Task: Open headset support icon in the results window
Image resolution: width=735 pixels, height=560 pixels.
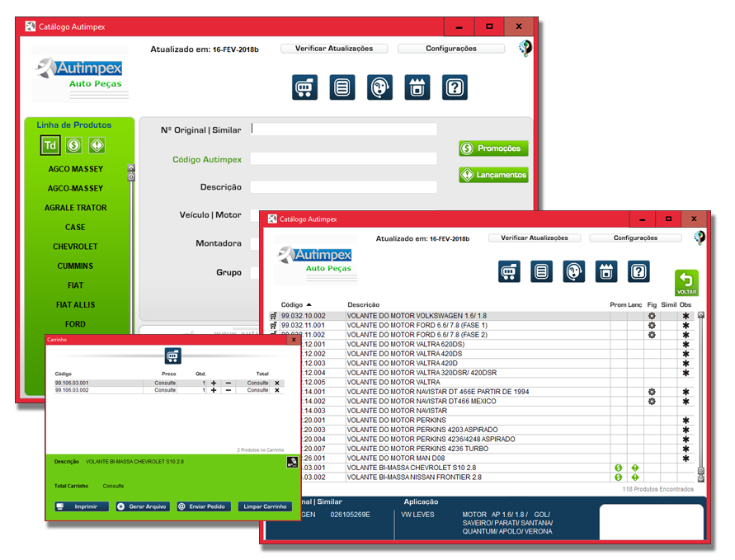Action: point(574,272)
